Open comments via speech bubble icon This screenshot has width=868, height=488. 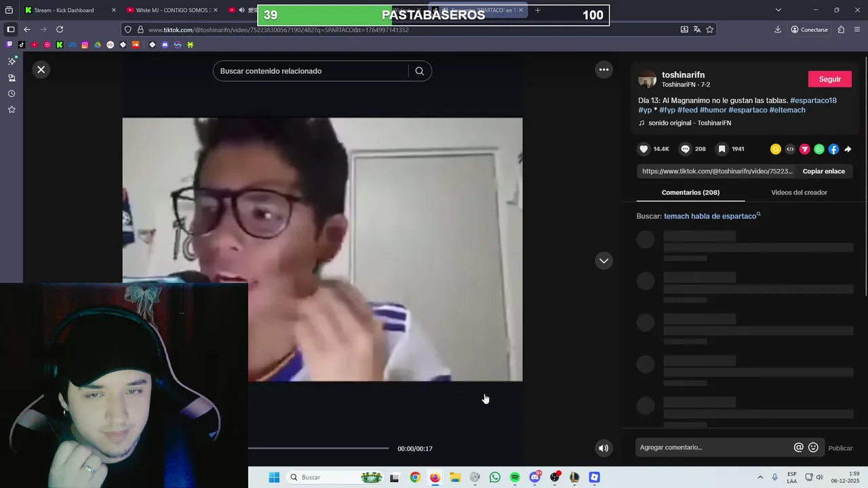tap(686, 149)
